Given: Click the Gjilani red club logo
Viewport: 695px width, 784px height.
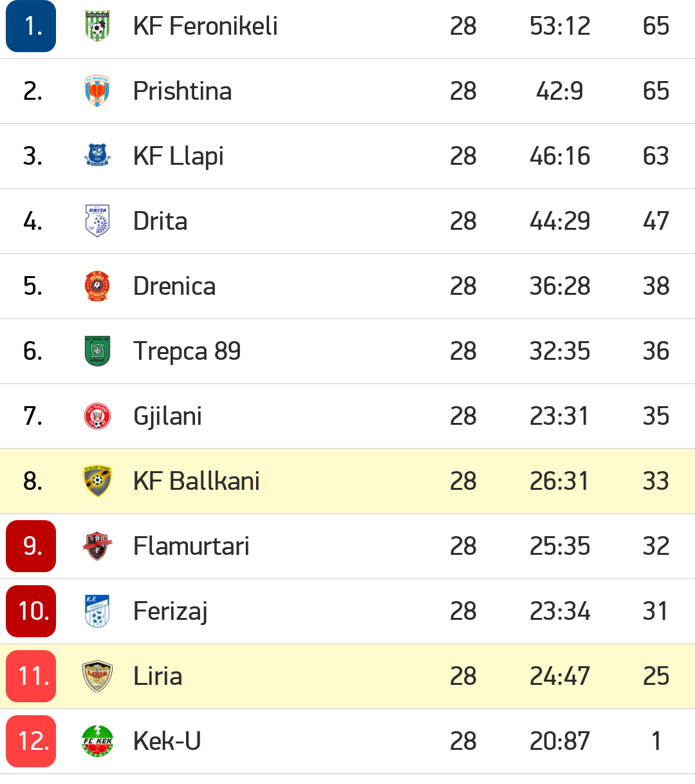Looking at the screenshot, I should 97,416.
